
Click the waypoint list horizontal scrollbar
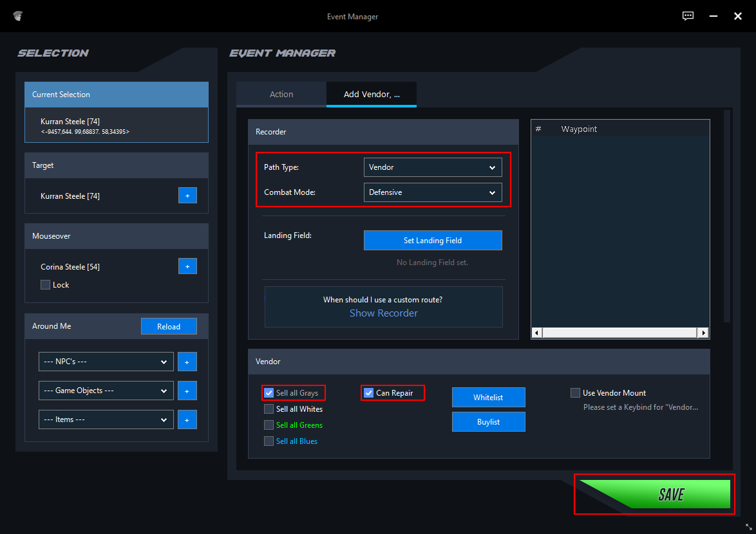pos(621,333)
